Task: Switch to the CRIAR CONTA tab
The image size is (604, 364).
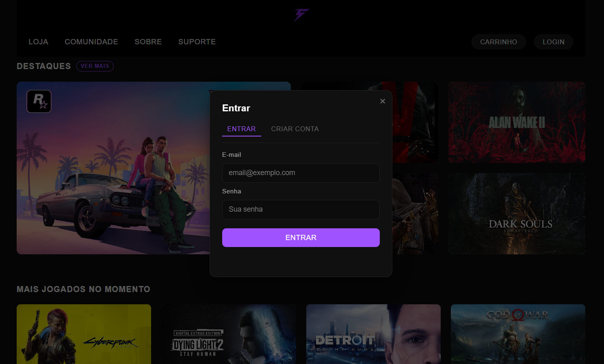Action: 294,129
